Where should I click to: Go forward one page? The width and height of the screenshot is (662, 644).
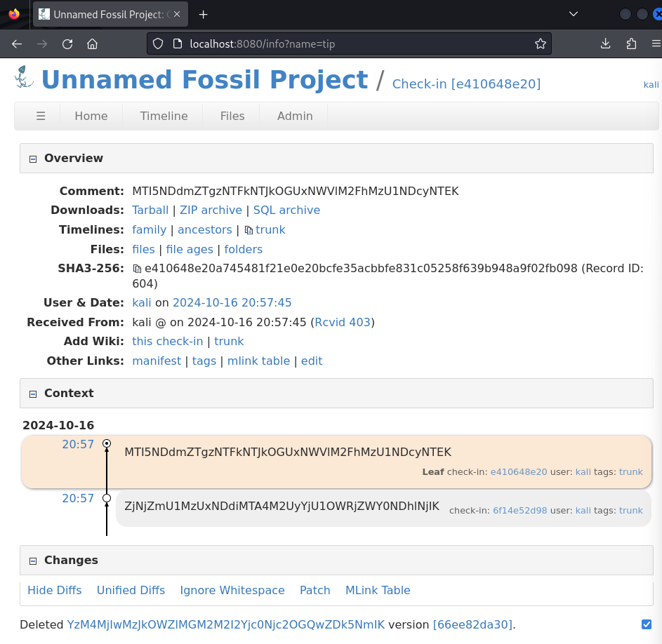(42, 44)
